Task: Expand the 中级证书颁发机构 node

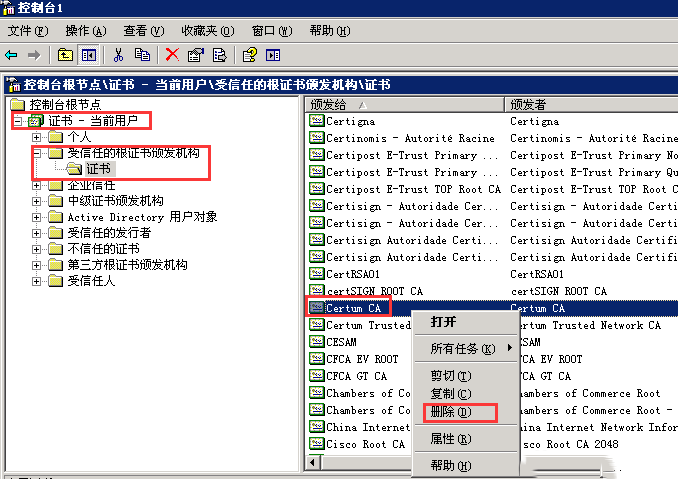Action: click(x=36, y=201)
